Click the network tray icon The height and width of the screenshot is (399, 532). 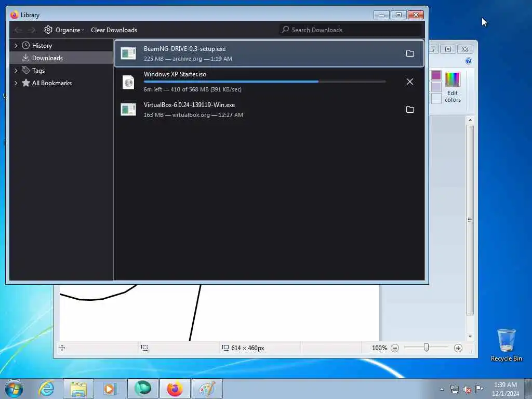(454, 389)
